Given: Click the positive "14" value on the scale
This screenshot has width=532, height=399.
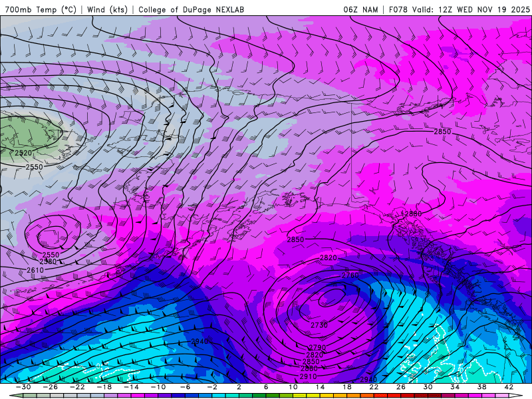Looking at the screenshot, I should 320,387.
